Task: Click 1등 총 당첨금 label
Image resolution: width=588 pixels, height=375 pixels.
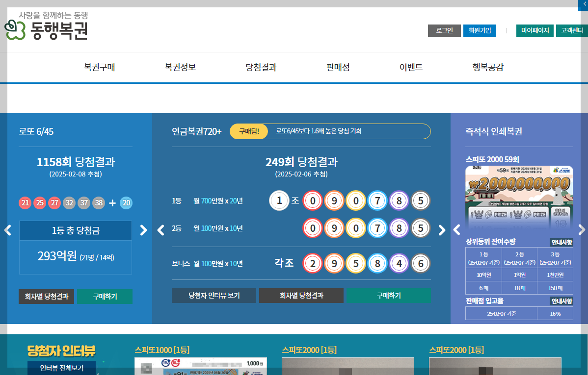Action: pos(76,230)
